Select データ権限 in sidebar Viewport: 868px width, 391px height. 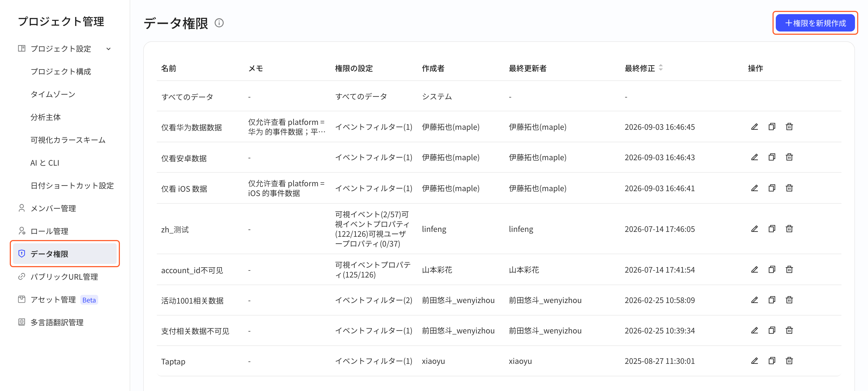(65, 254)
